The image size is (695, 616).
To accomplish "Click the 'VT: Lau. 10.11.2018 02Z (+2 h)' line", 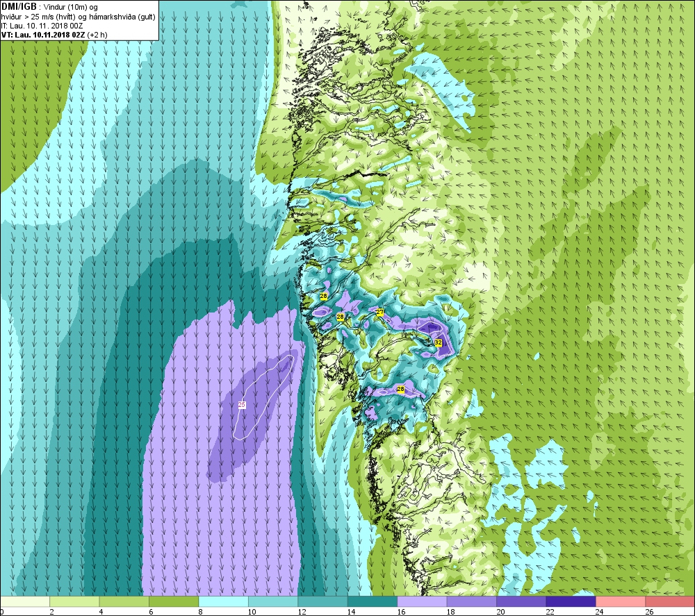I will click(x=54, y=35).
